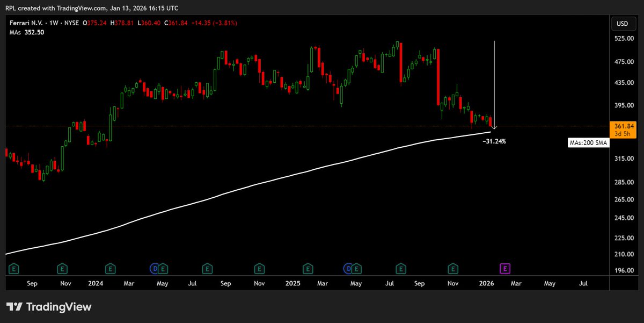Click the MAs:200 SMA floating label
Screen dimensions: 644x323
coord(589,142)
